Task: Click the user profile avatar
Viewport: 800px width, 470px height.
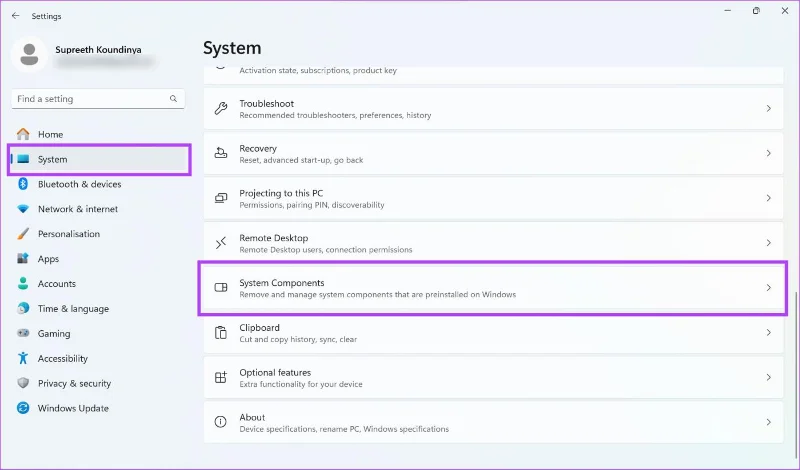Action: (29, 55)
